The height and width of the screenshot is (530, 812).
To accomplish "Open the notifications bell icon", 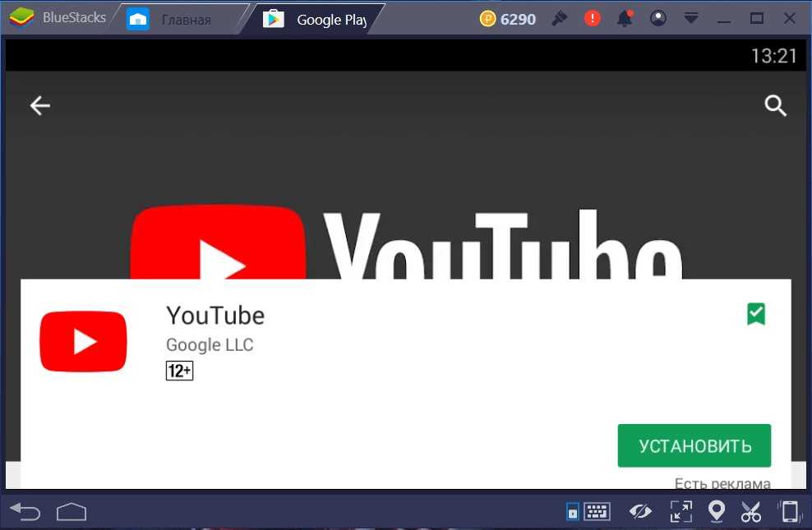I will 625,19.
